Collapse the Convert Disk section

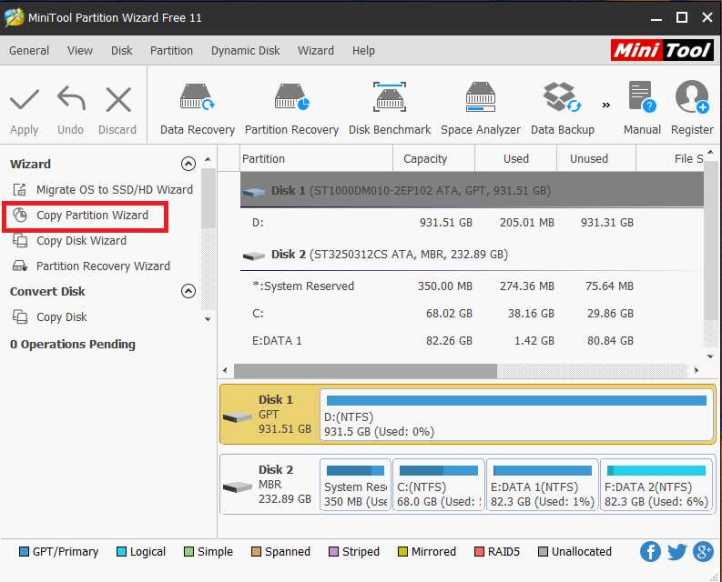click(188, 291)
